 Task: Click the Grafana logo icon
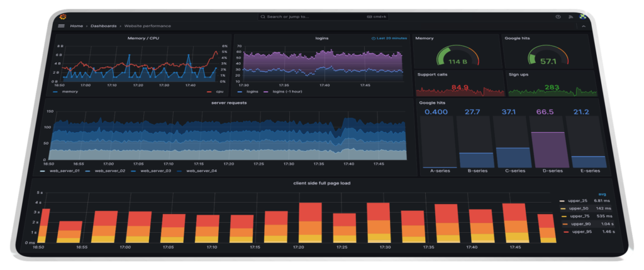pos(63,17)
